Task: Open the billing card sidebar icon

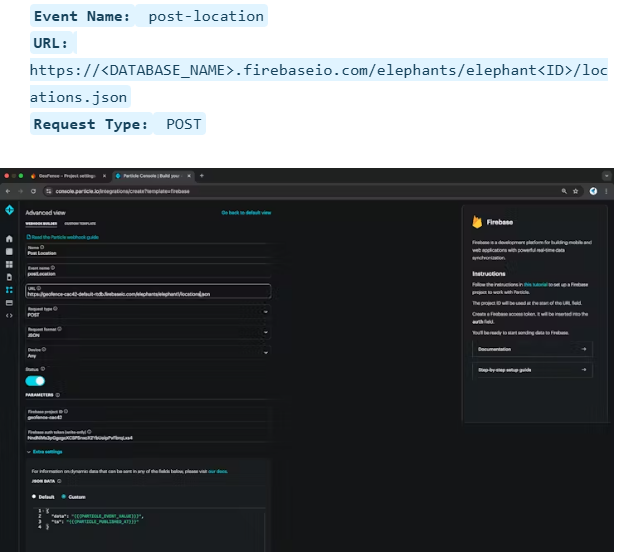Action: pos(9,302)
